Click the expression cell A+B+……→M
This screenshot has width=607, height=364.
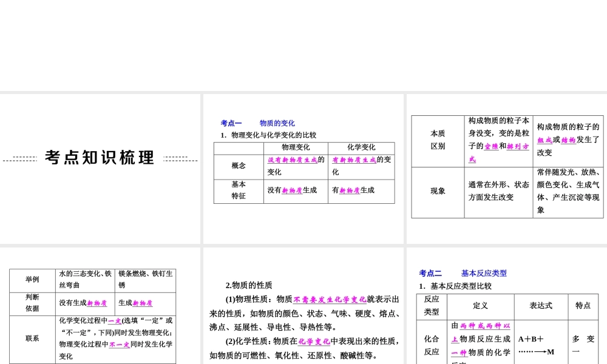(541, 342)
